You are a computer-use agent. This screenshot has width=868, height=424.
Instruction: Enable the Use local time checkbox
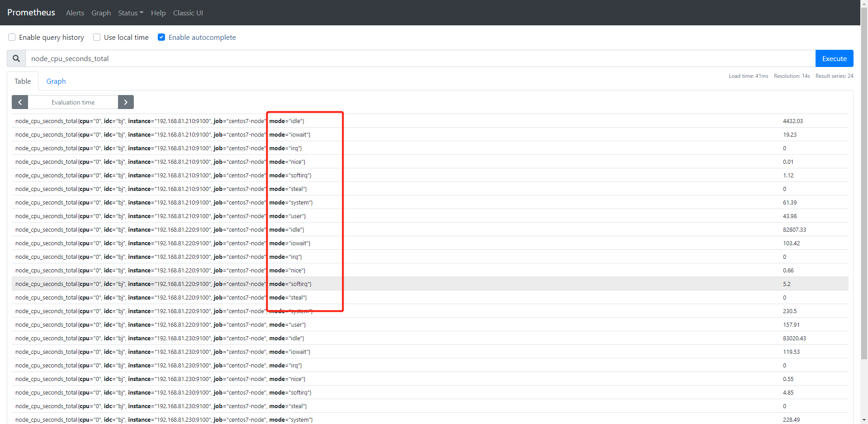point(96,37)
